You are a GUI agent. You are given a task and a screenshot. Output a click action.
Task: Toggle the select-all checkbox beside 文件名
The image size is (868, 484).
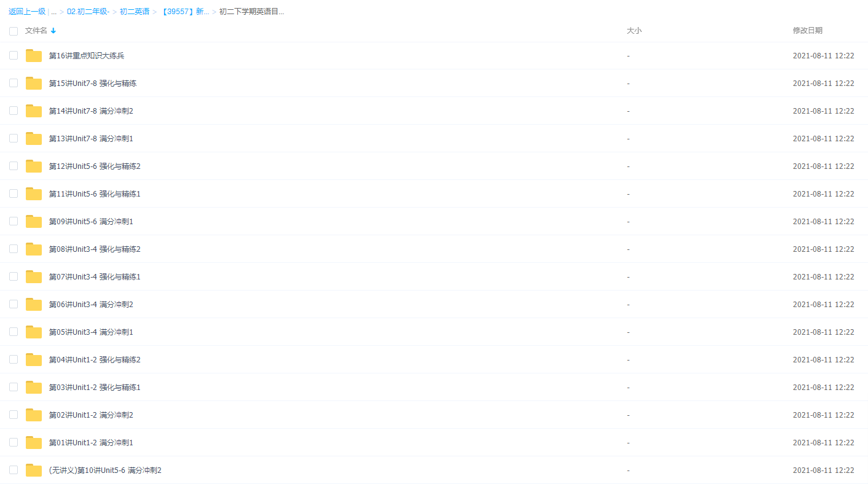[14, 31]
